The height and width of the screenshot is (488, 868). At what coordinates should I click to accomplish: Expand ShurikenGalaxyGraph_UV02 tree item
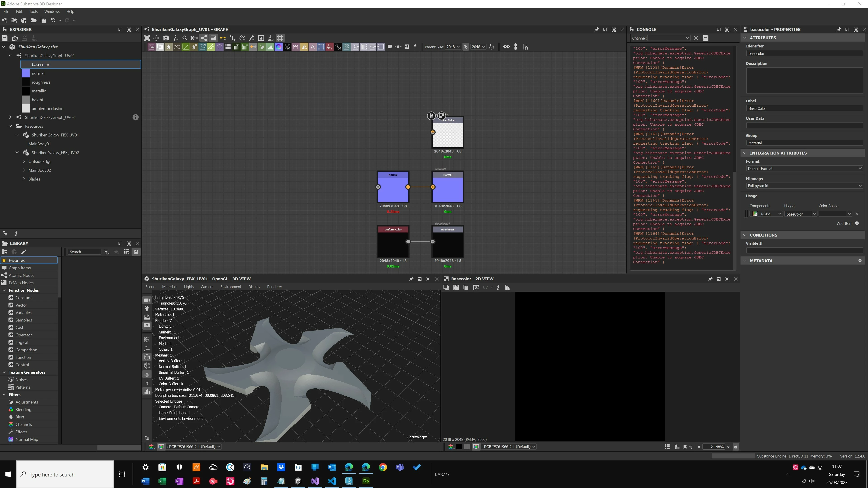coord(10,117)
